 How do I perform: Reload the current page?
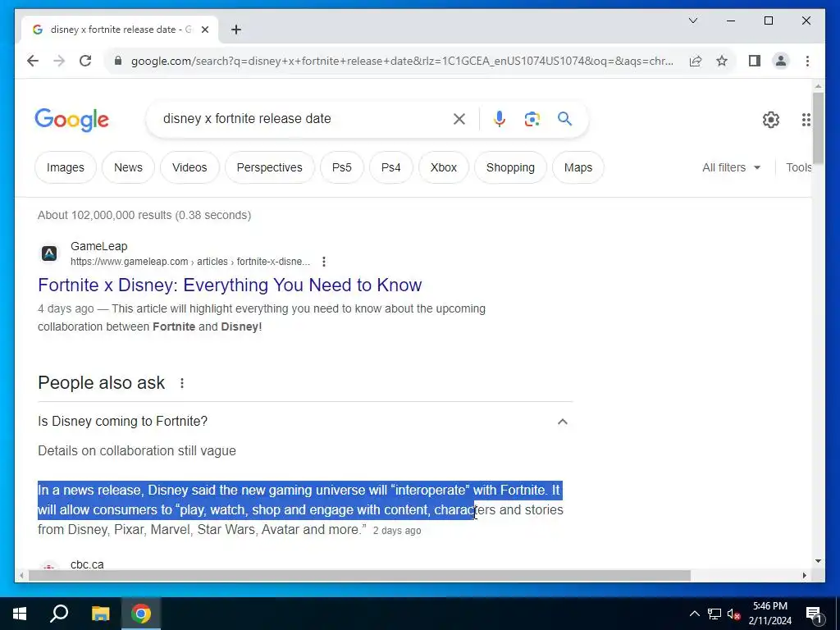tap(85, 61)
